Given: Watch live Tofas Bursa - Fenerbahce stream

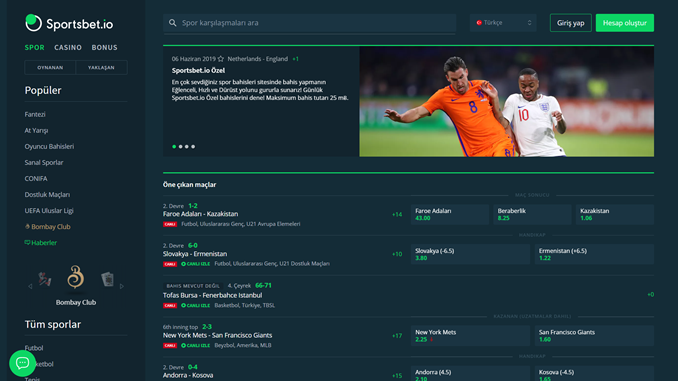Looking at the screenshot, I should pos(195,305).
